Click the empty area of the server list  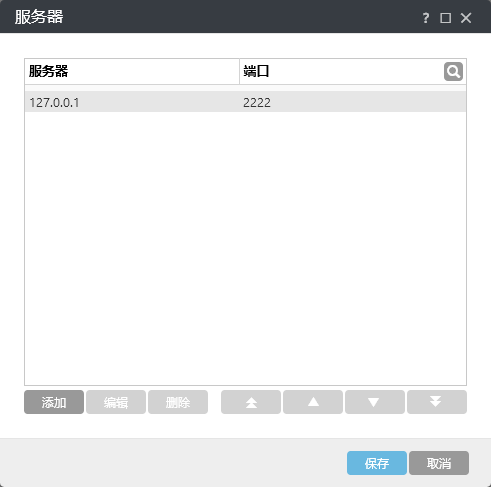245,248
